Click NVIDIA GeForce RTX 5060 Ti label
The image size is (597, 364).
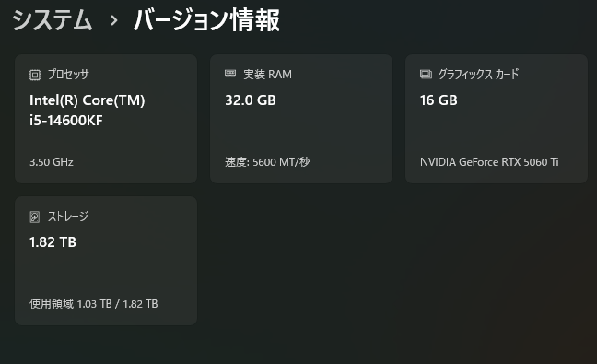tap(489, 162)
